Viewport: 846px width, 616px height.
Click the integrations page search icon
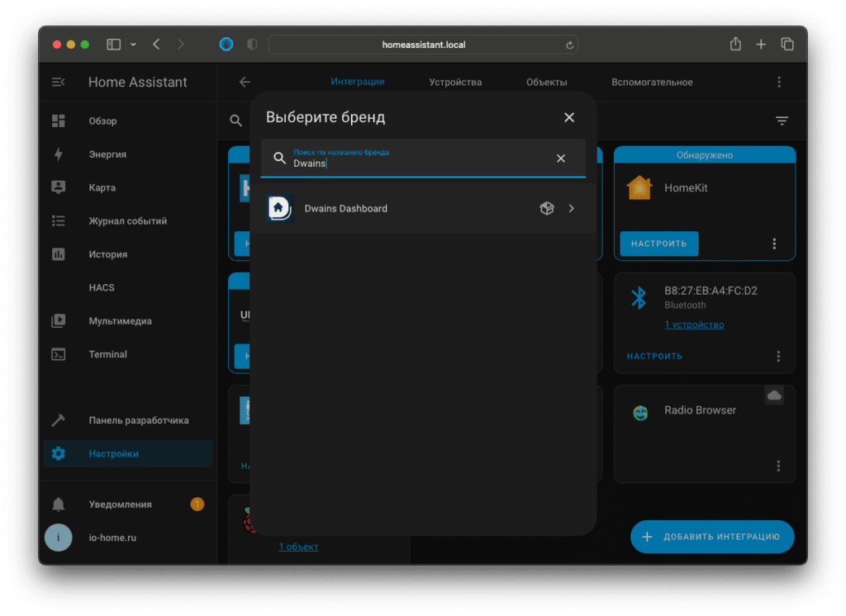tap(235, 121)
